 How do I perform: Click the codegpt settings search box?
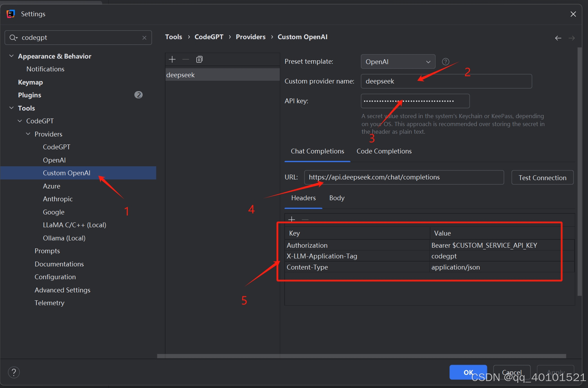(x=78, y=37)
